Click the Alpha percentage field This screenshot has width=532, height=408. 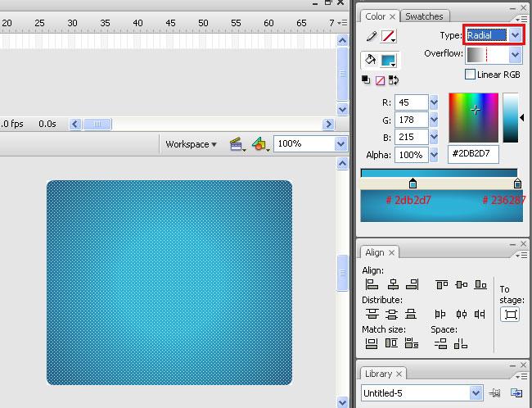[x=411, y=155]
